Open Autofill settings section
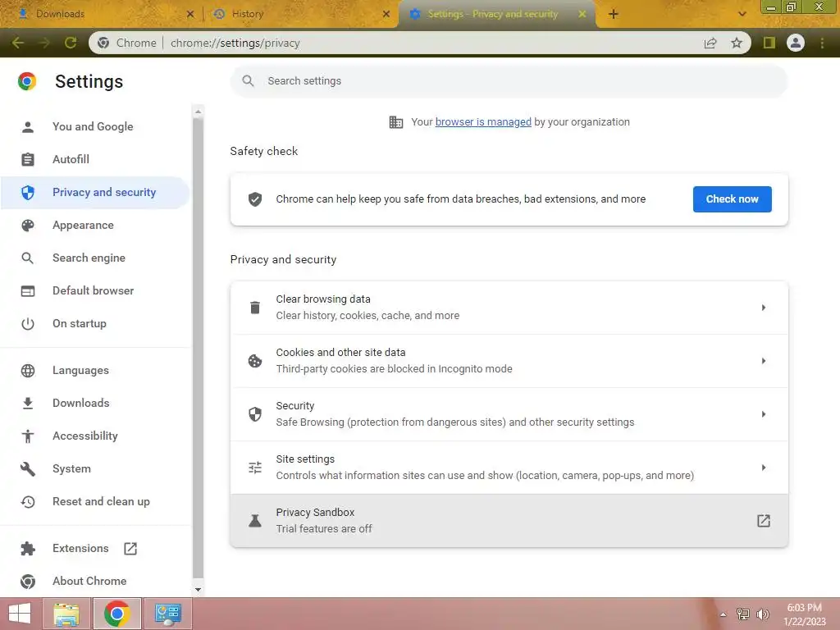840x630 pixels. [95, 159]
